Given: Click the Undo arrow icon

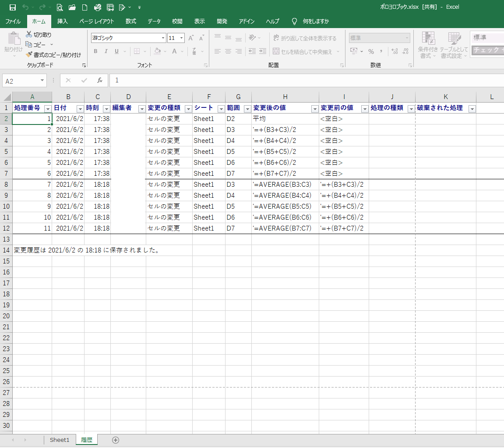Looking at the screenshot, I should point(25,7).
